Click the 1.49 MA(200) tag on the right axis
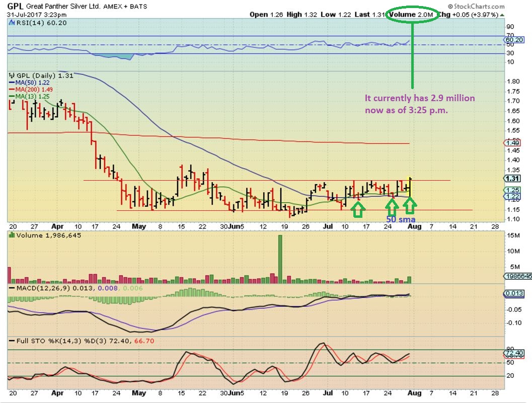 (512, 143)
